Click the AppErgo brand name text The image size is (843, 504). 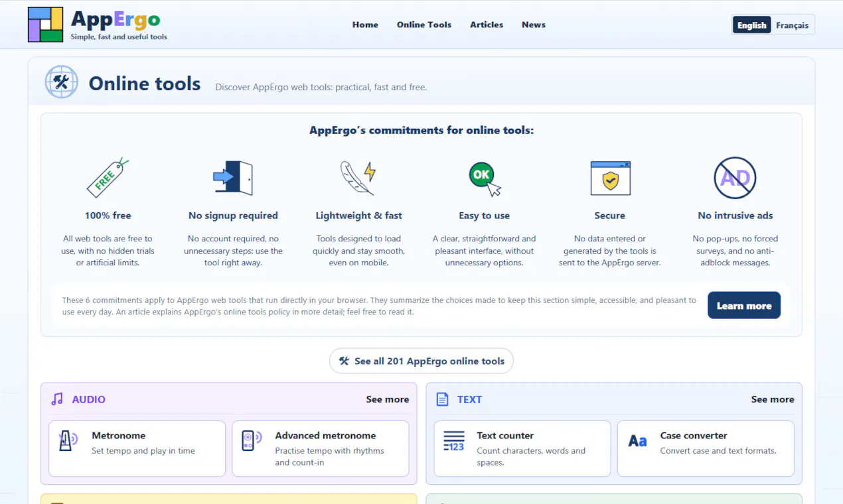pos(115,19)
